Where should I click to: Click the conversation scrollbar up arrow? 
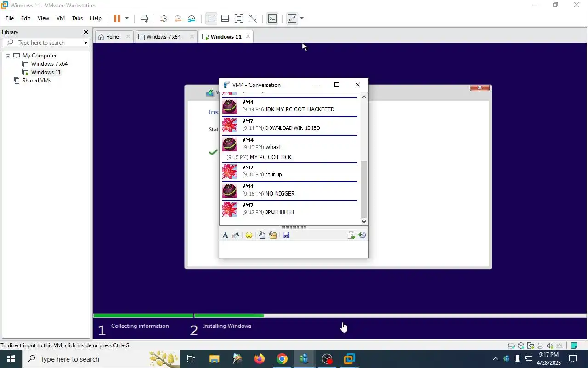pos(364,97)
